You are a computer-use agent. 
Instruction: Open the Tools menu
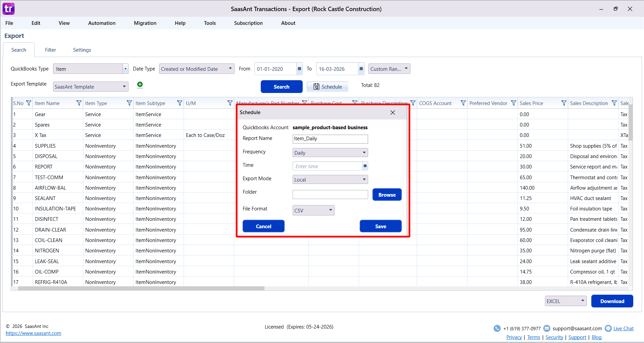[210, 23]
